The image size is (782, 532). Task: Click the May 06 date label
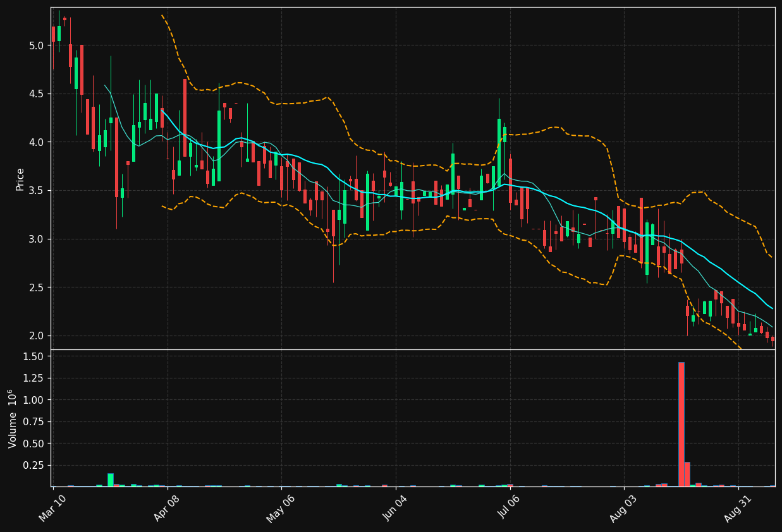(281, 509)
